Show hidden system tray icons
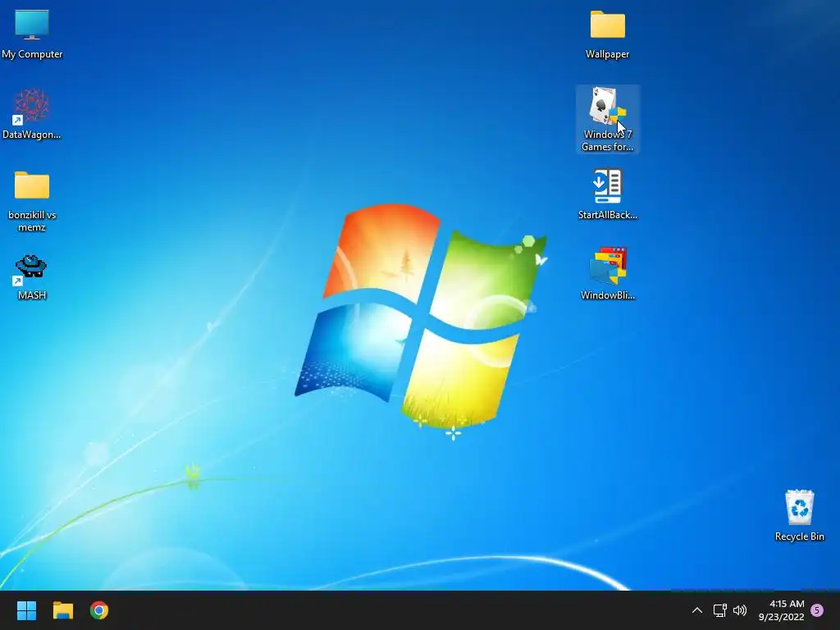 [697, 610]
